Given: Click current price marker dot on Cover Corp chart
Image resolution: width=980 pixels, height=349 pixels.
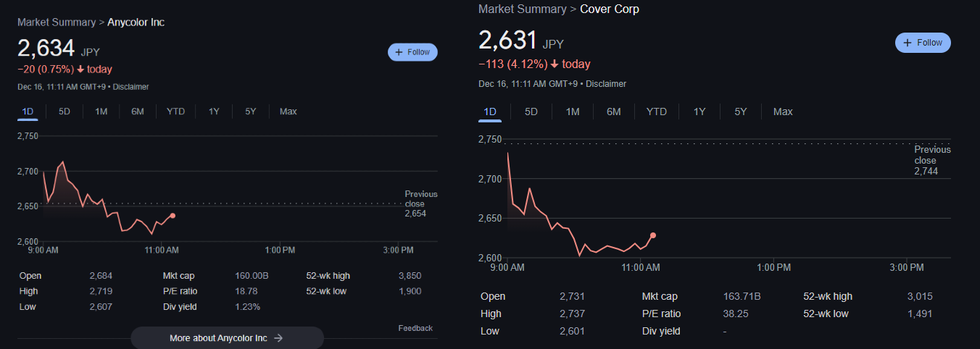Looking at the screenshot, I should point(653,235).
